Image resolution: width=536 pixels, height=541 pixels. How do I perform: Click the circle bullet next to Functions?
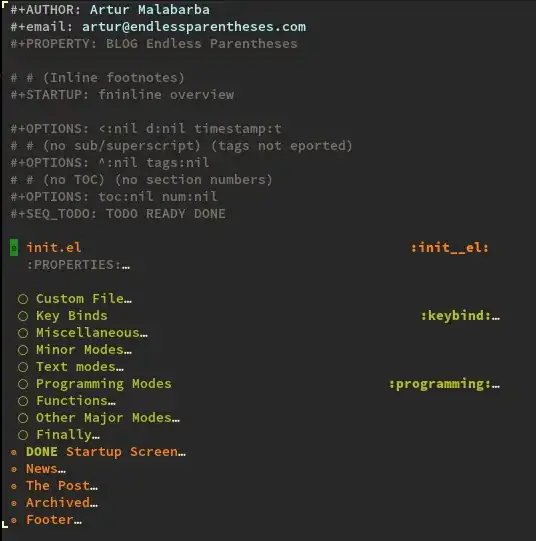pyautogui.click(x=23, y=401)
